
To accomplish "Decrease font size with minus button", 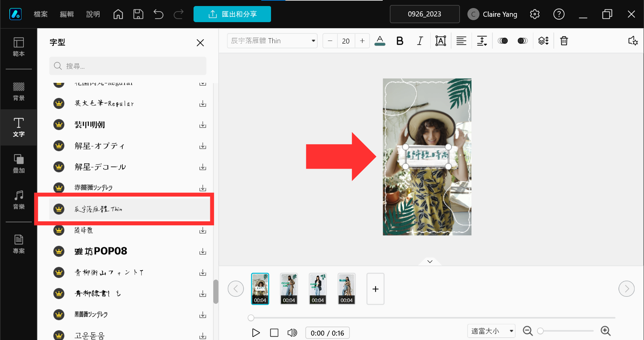I will pyautogui.click(x=330, y=41).
